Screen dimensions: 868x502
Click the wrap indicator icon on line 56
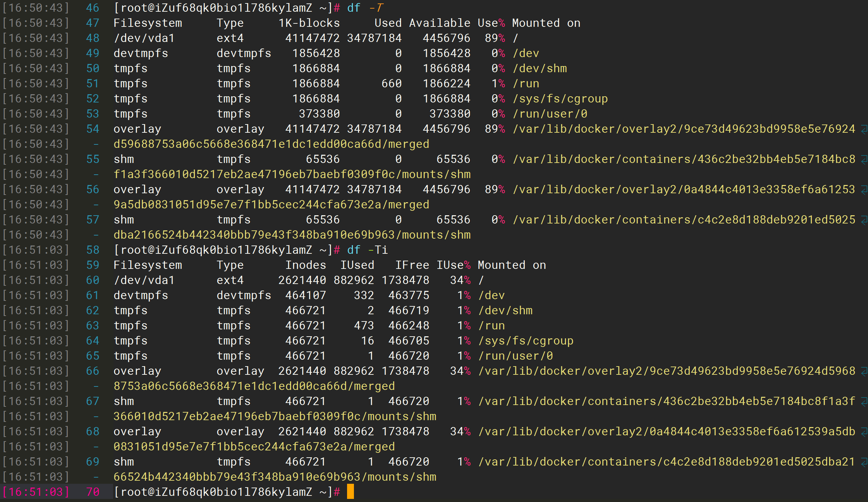864,190
